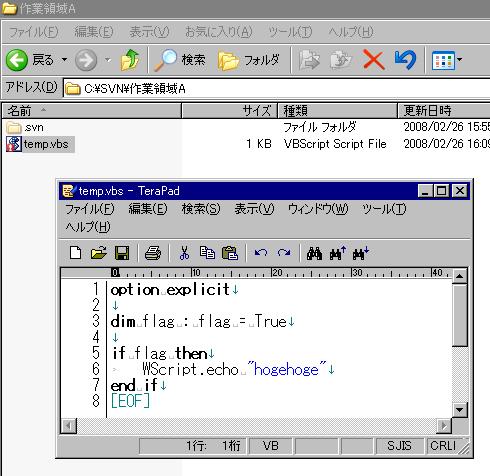Click the TeraPad undo arrow icon
Viewport: 490px width, 476px height.
261,253
